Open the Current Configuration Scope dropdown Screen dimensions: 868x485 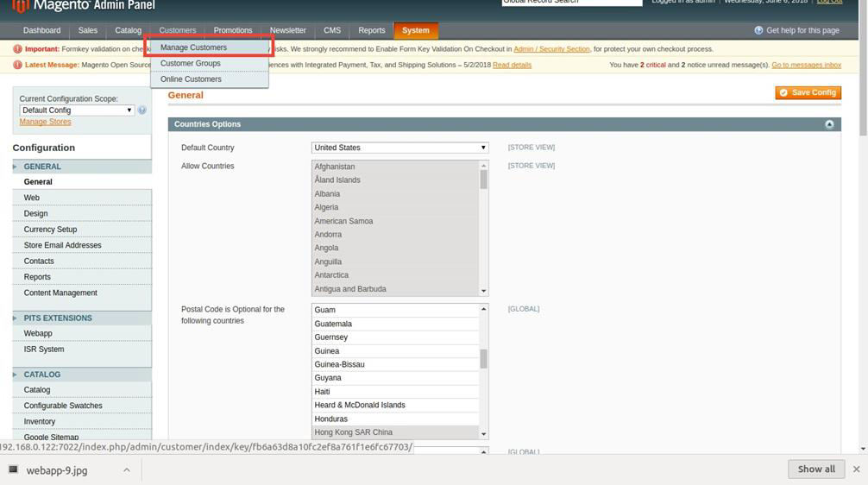coord(77,110)
